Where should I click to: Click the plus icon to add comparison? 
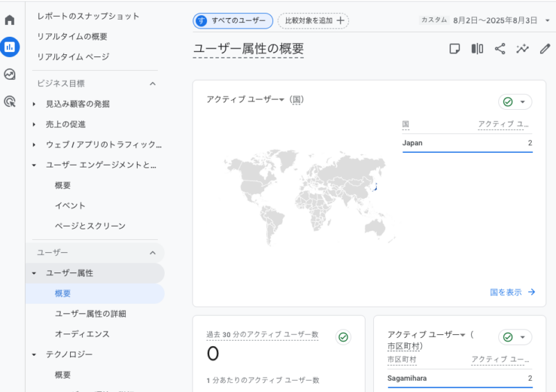click(341, 21)
